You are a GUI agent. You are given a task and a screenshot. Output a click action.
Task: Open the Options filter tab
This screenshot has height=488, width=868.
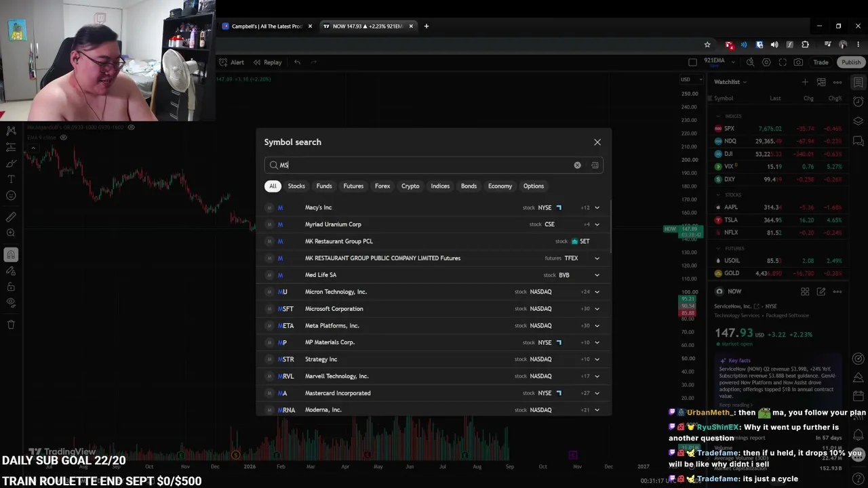[533, 186]
